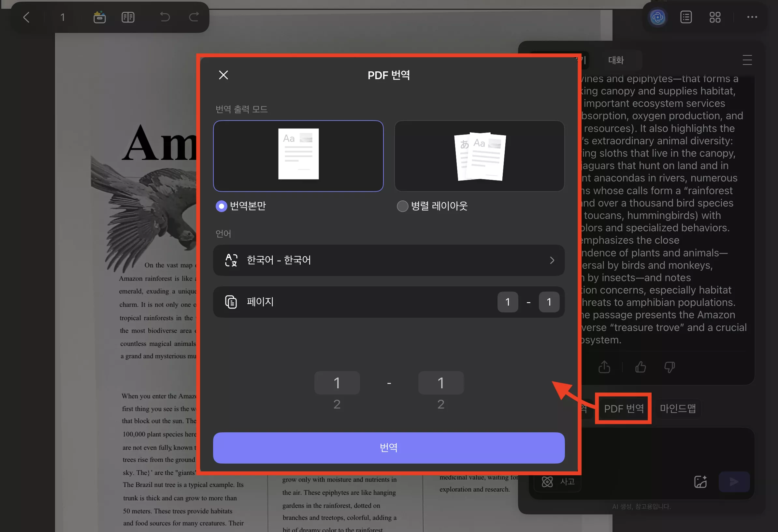The height and width of the screenshot is (532, 778).
Task: Click the 번역 button to translate
Action: point(388,448)
